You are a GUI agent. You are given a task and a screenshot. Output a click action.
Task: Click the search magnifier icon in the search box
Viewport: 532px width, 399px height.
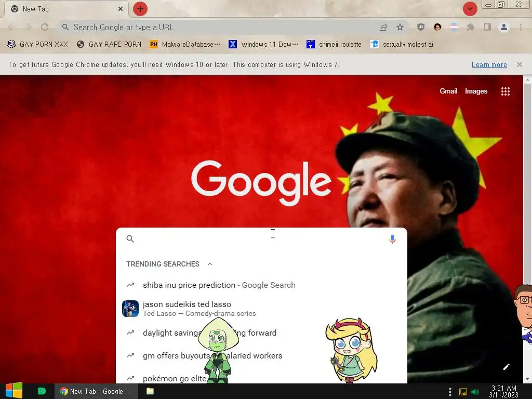tap(130, 239)
